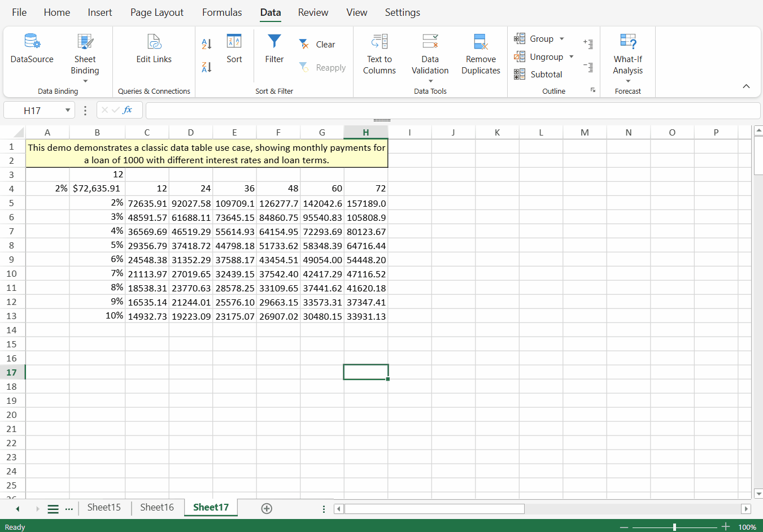Switch to the Insert tab
Image resolution: width=763 pixels, height=532 pixels.
(x=100, y=12)
